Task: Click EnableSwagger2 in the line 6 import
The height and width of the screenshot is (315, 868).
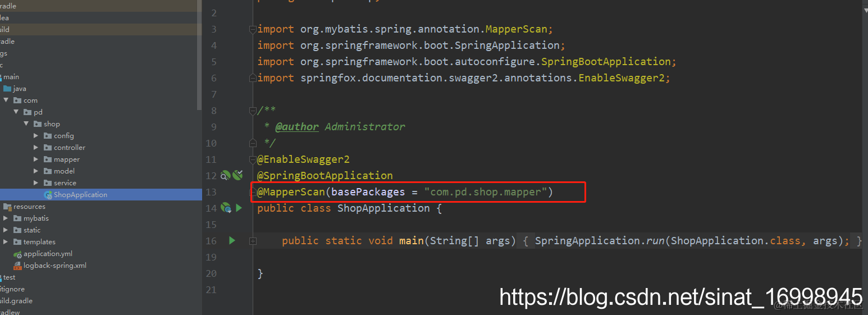Action: pyautogui.click(x=622, y=77)
